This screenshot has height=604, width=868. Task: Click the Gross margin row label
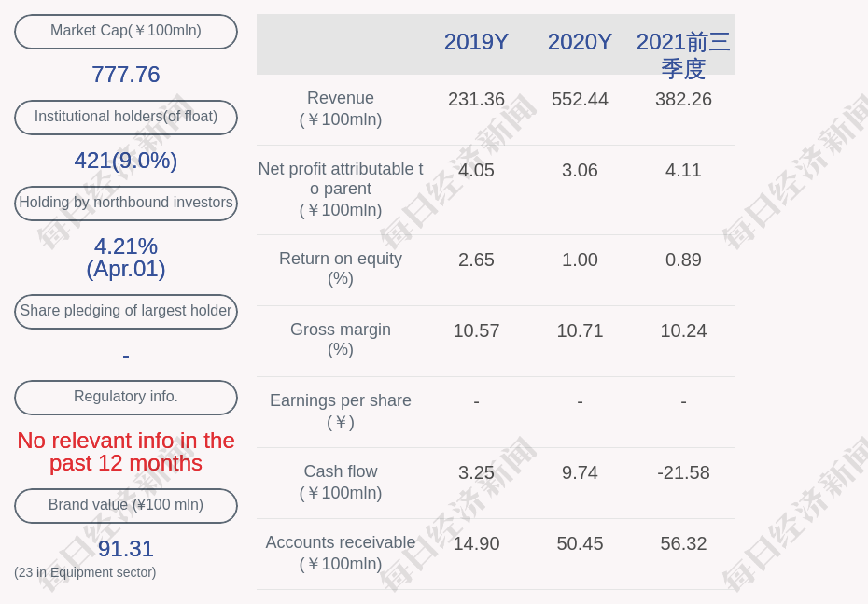tap(340, 340)
